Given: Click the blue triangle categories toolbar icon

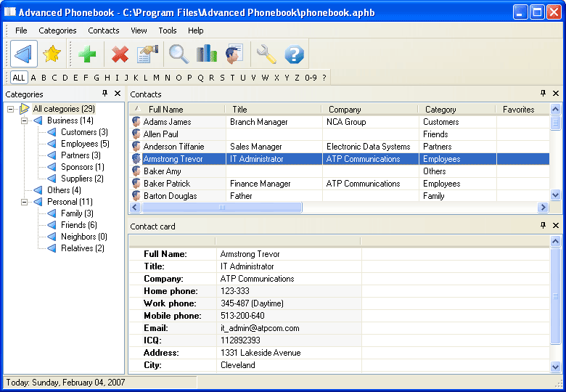Looking at the screenshot, I should (24, 54).
